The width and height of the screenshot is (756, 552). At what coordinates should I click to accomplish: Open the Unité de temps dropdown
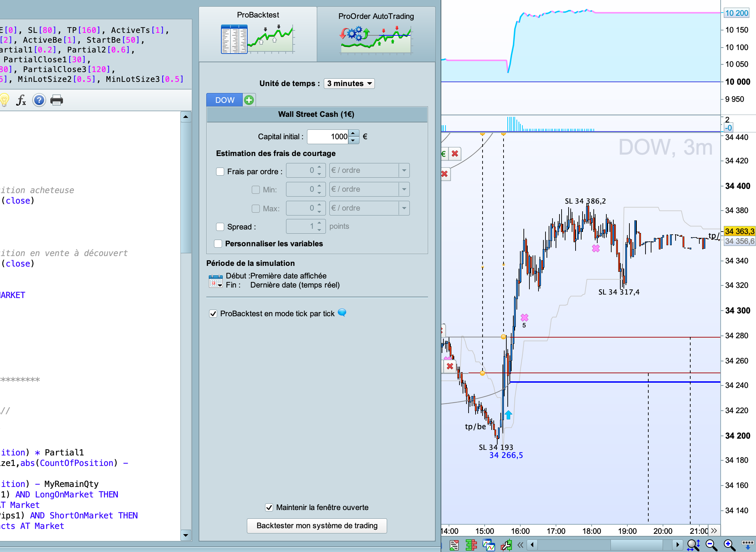point(349,83)
